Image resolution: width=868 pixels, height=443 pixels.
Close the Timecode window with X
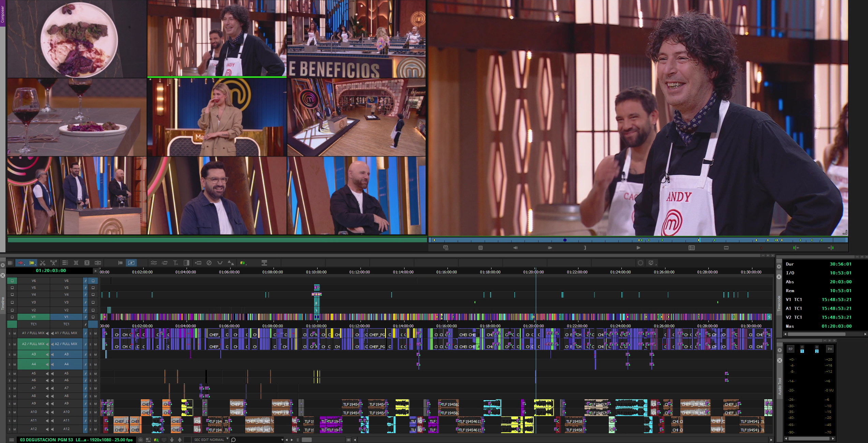tap(779, 277)
